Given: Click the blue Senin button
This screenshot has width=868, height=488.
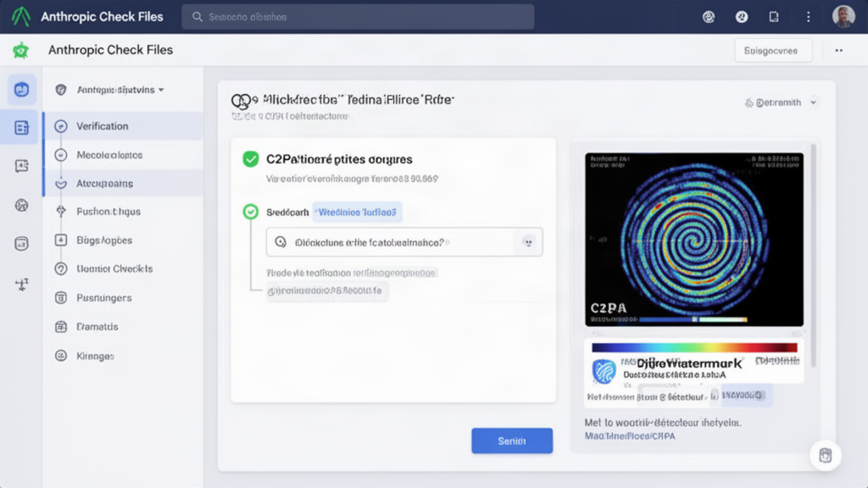Looking at the screenshot, I should click(x=512, y=441).
